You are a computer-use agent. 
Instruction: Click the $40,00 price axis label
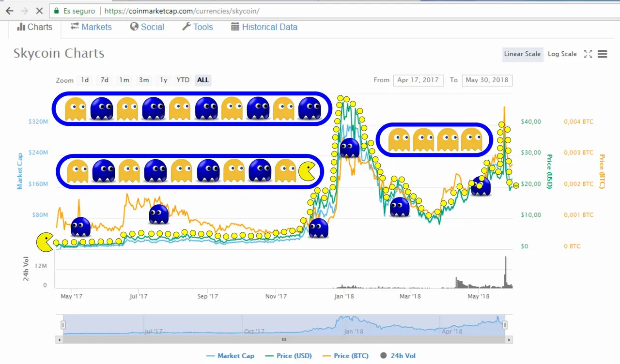tap(530, 121)
